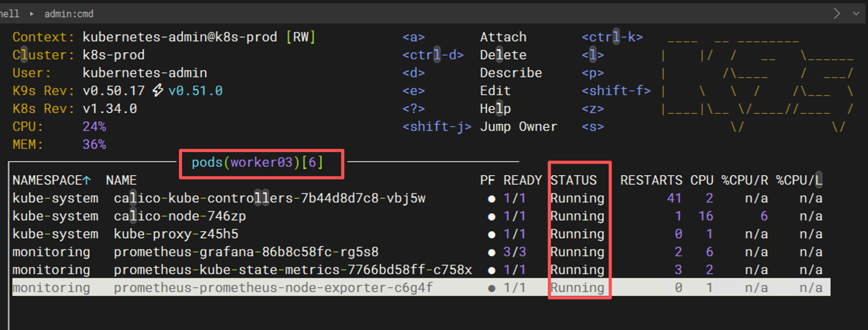Click the READY column header
The height and width of the screenshot is (330, 868).
[522, 180]
